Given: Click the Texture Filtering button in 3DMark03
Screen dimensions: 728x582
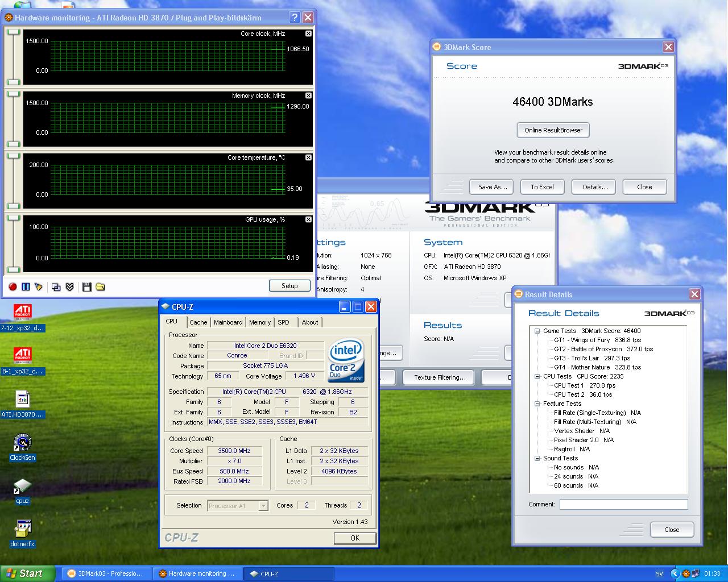Looking at the screenshot, I should point(440,377).
